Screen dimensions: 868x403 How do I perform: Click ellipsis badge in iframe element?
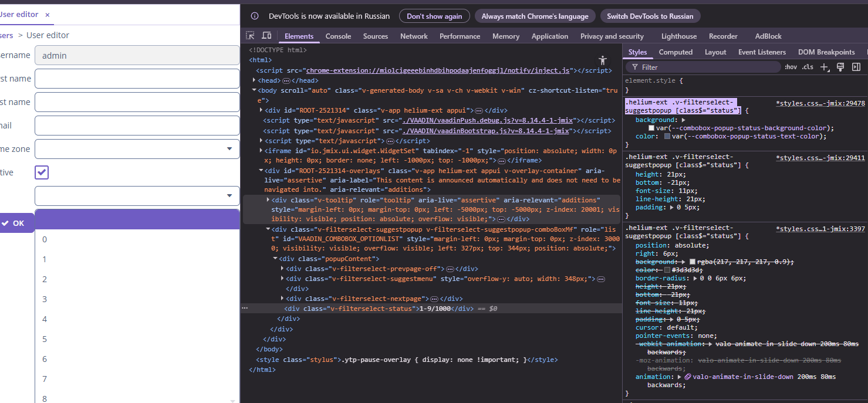pyautogui.click(x=502, y=161)
